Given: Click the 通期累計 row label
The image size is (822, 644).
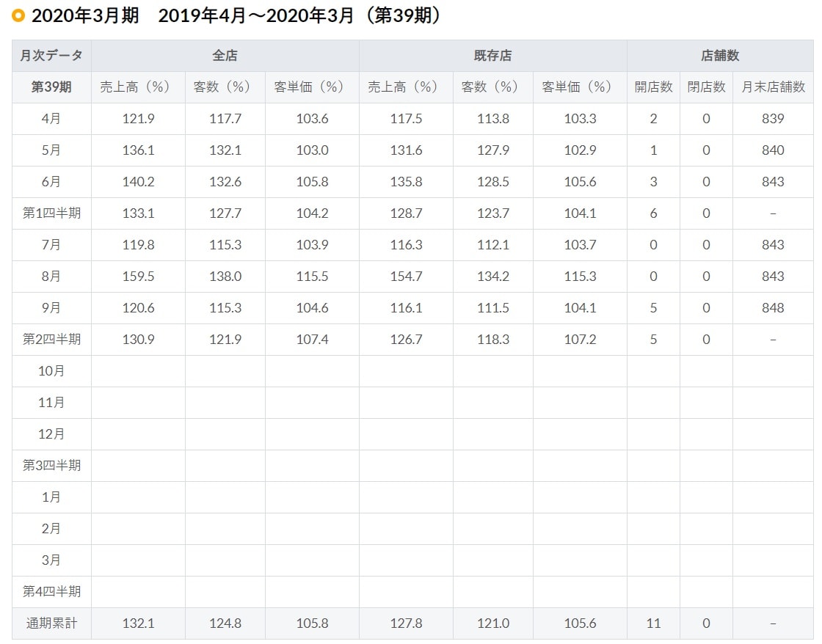Looking at the screenshot, I should [x=51, y=623].
